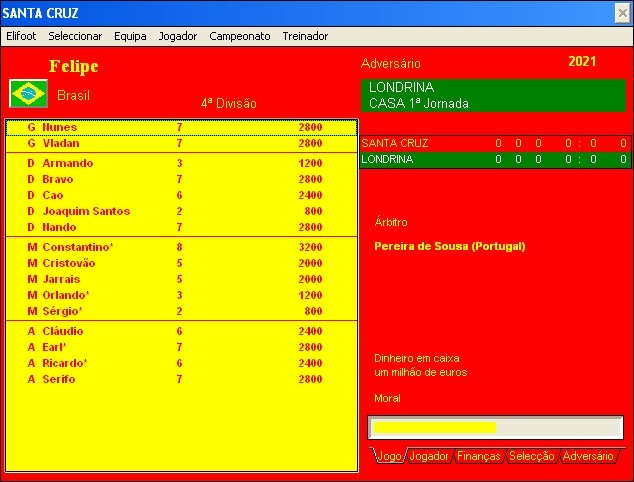Switch to the Jogador tab

pos(429,456)
